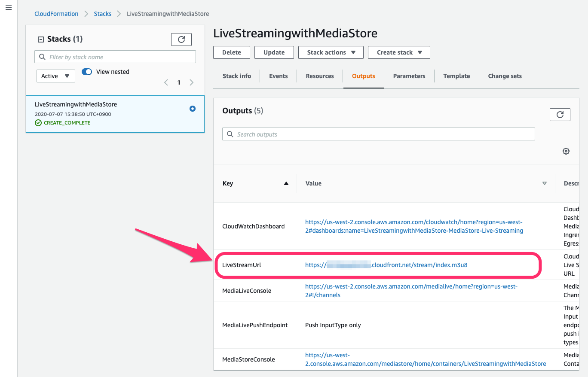Switch to the Template tab
The width and height of the screenshot is (588, 377).
click(456, 76)
